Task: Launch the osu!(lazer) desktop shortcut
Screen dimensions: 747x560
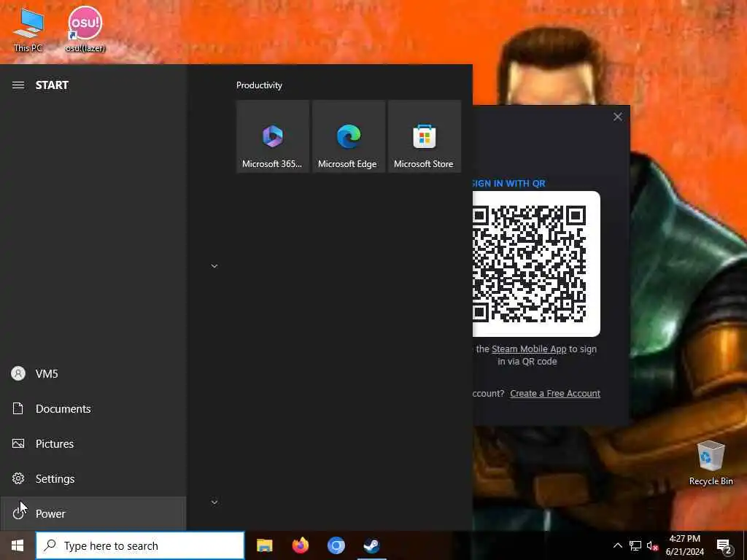Action: (x=85, y=29)
